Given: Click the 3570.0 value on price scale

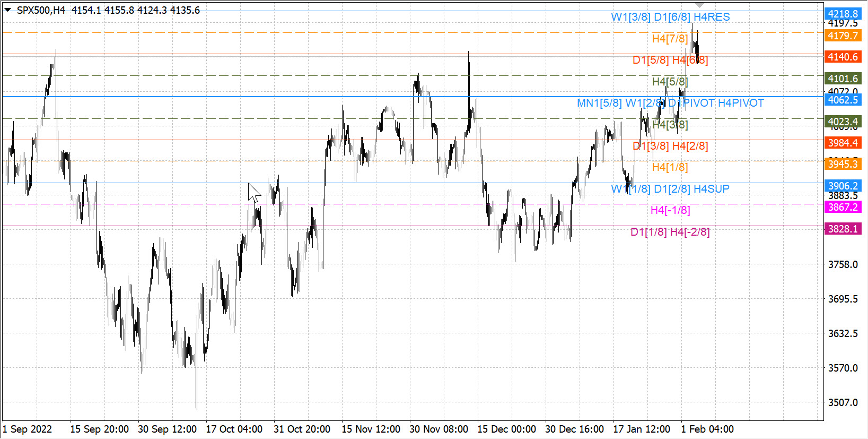Looking at the screenshot, I should [843, 368].
